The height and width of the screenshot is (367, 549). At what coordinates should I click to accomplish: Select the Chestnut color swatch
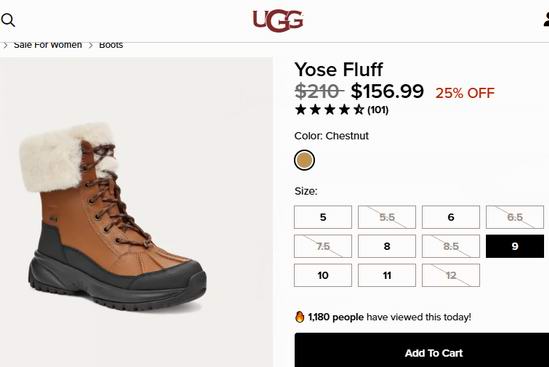[304, 160]
